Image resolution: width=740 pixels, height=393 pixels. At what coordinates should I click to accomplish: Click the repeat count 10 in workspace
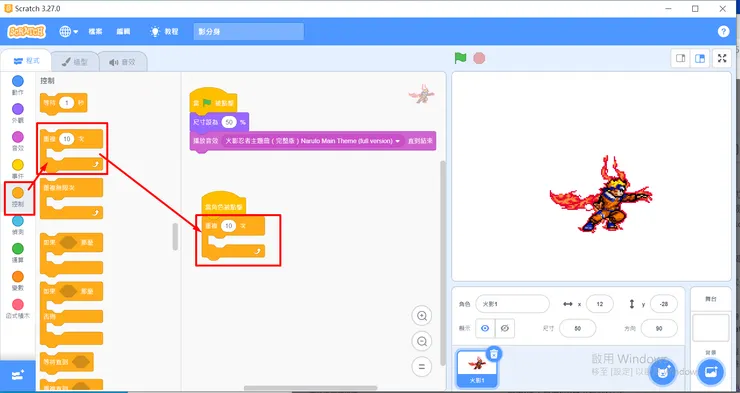228,226
